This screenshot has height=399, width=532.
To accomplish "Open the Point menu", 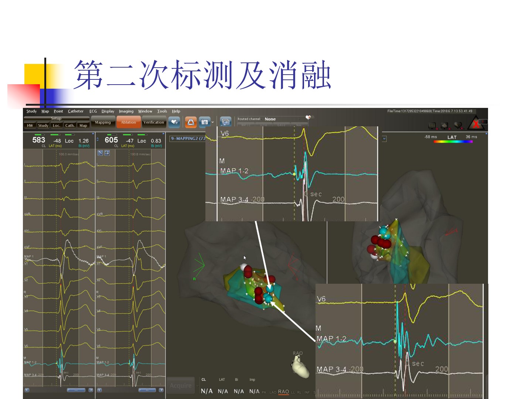I will tap(58, 111).
